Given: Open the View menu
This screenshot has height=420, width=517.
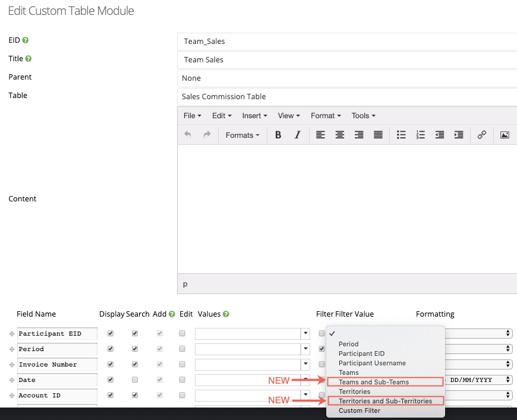Looking at the screenshot, I should (x=289, y=116).
